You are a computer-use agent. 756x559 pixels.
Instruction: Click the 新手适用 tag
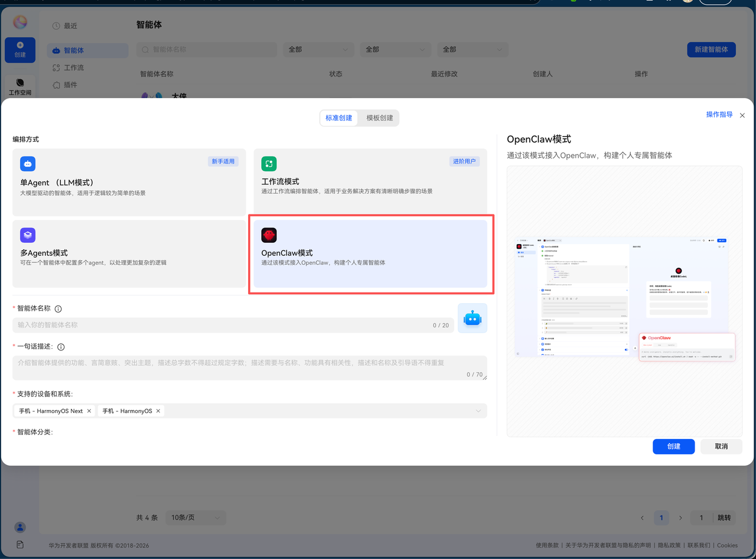tap(223, 161)
